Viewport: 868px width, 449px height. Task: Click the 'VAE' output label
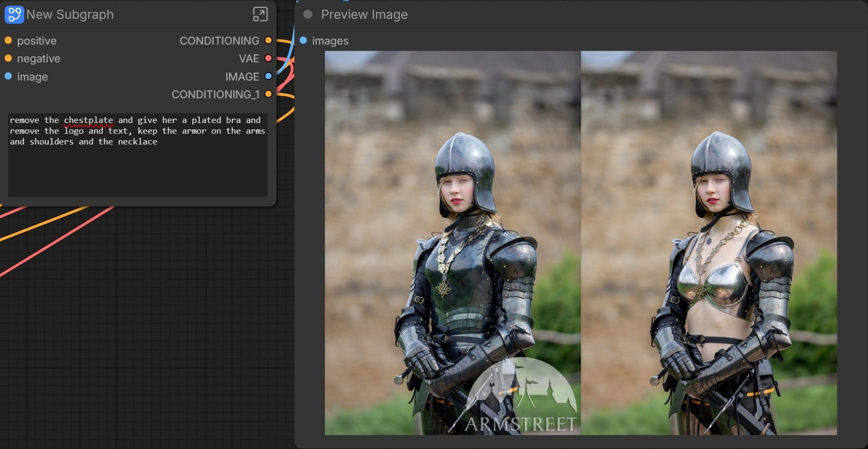(249, 59)
